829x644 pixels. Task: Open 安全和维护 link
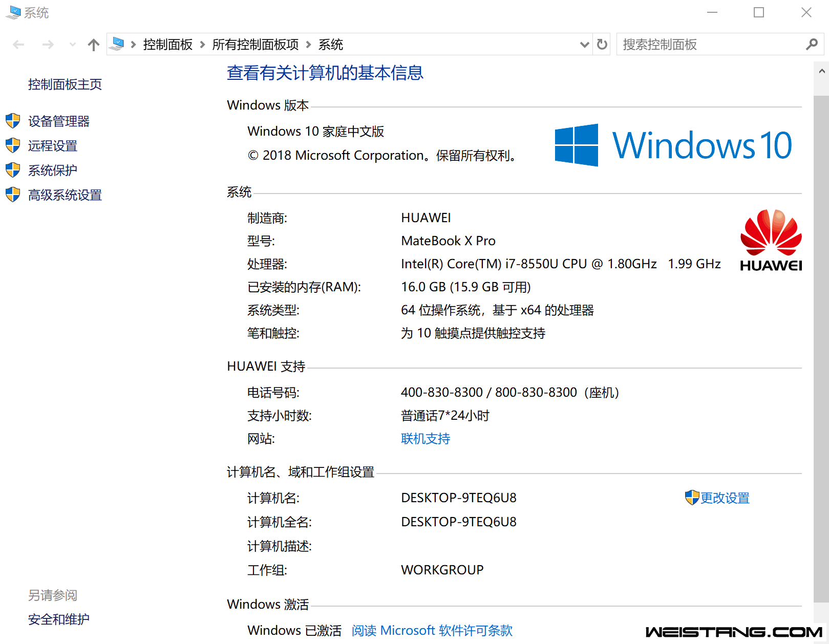[x=59, y=619]
